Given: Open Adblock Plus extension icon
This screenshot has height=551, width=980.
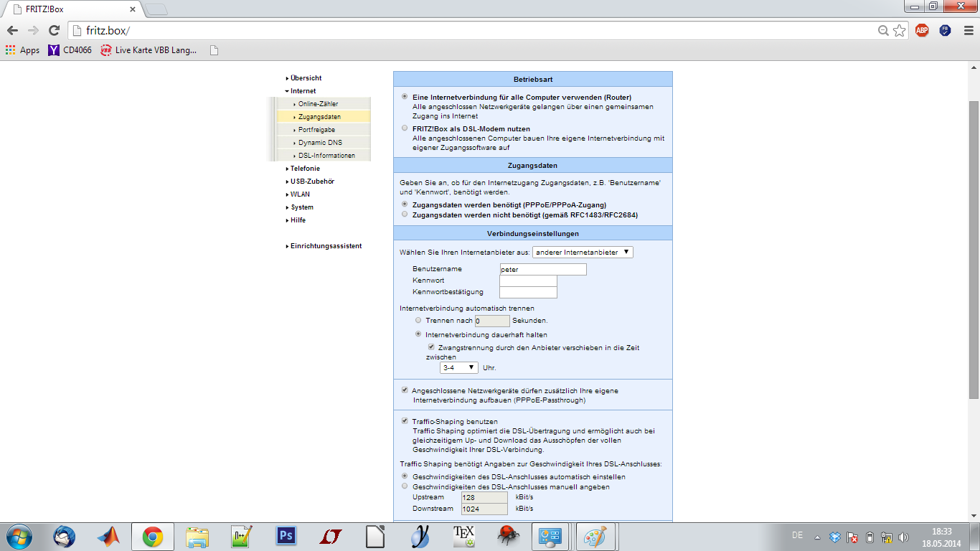Looking at the screenshot, I should point(922,30).
